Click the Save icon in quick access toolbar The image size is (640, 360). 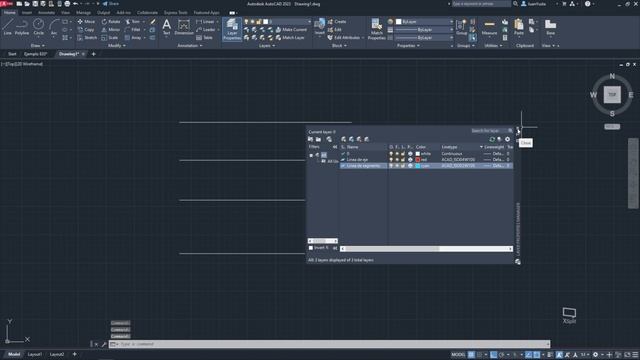click(35, 4)
